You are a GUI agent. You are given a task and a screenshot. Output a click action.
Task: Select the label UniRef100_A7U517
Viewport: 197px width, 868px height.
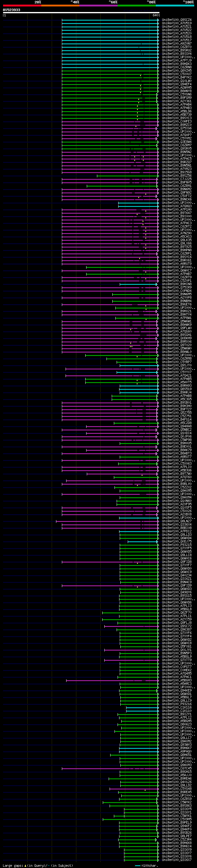point(176,40)
